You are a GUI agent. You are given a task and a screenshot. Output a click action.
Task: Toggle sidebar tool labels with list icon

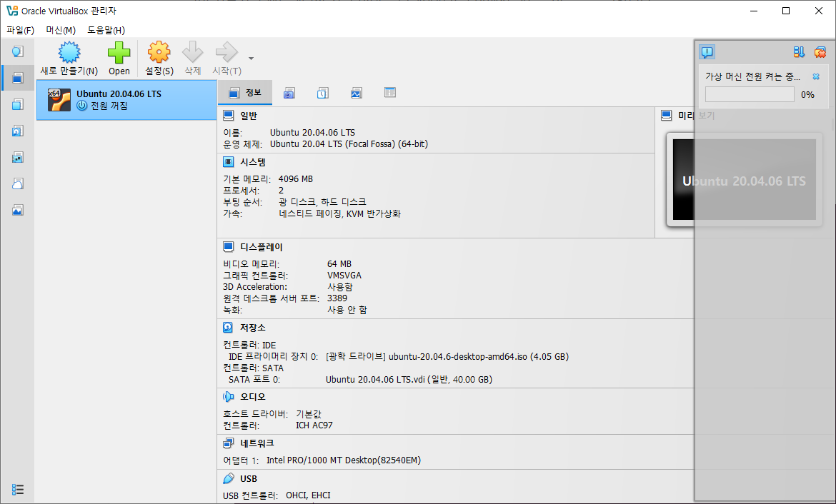point(18,489)
